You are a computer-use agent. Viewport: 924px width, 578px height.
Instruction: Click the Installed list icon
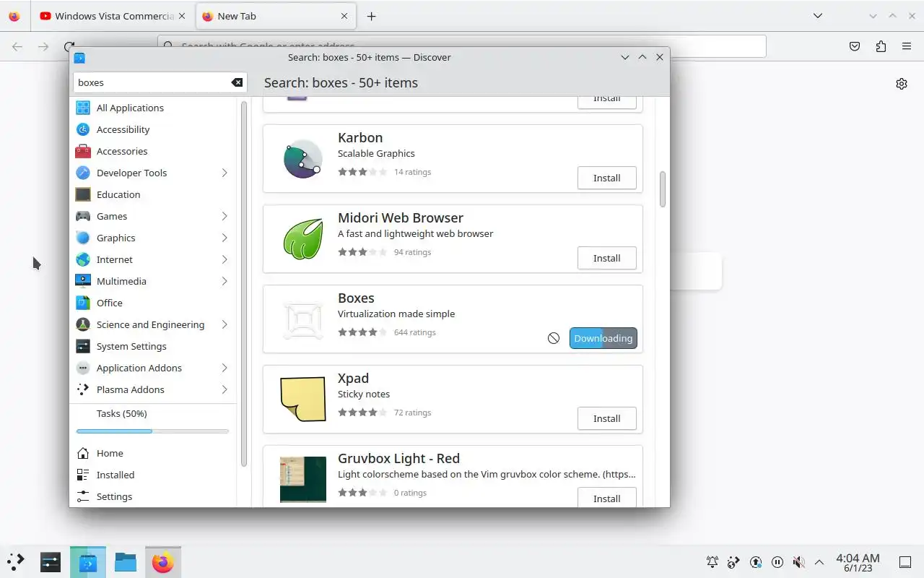(x=83, y=475)
